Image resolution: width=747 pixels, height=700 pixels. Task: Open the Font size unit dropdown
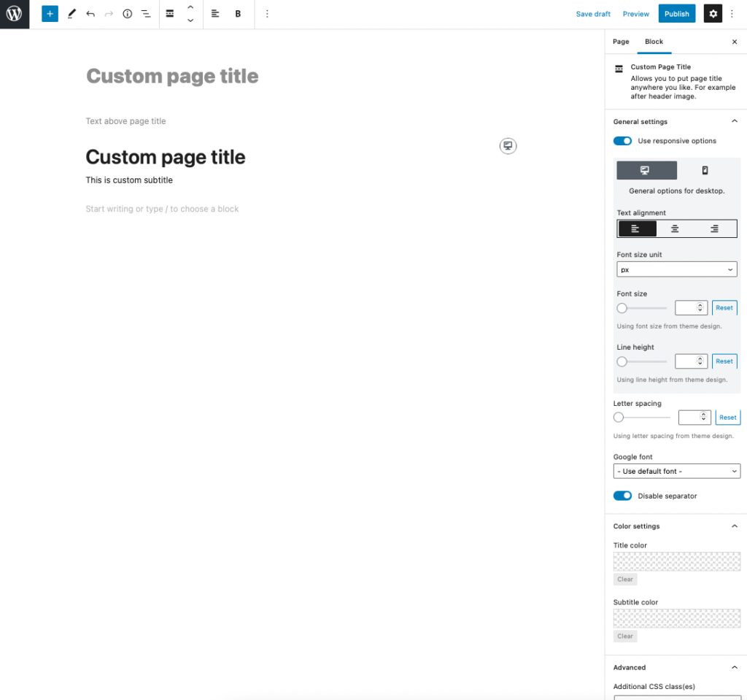click(676, 269)
